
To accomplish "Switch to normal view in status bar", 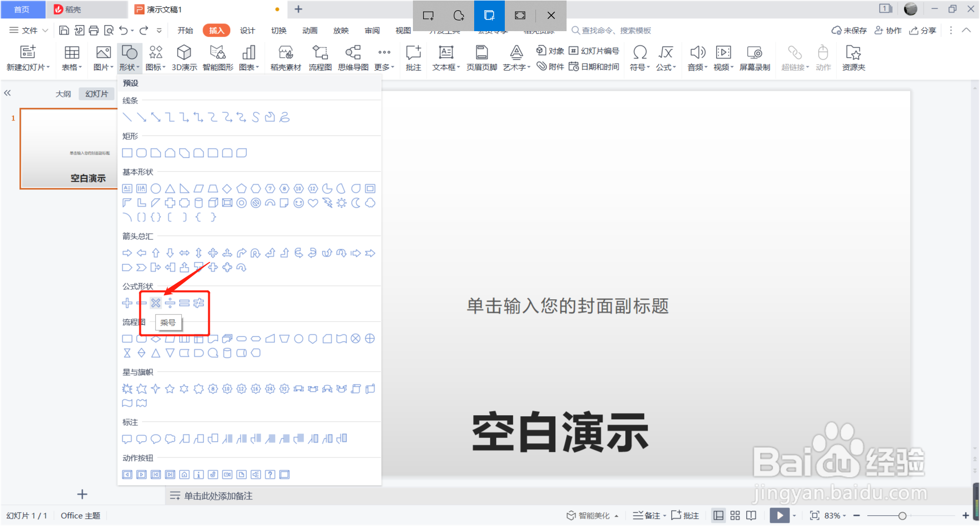I will (718, 515).
